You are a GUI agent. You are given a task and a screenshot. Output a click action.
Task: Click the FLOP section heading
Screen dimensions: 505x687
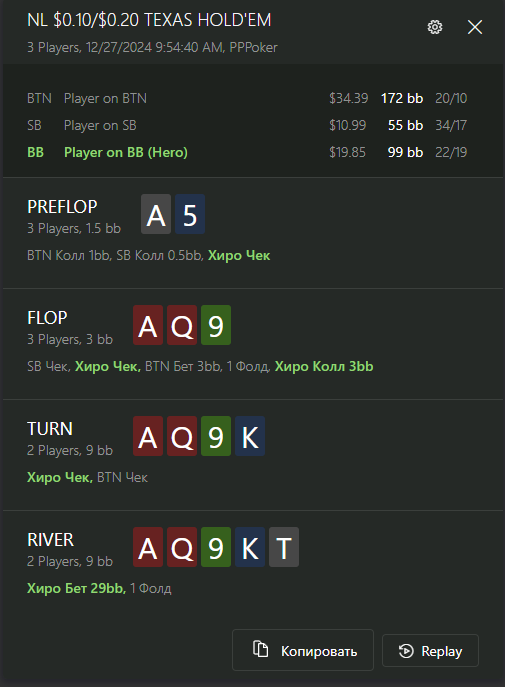(x=47, y=318)
